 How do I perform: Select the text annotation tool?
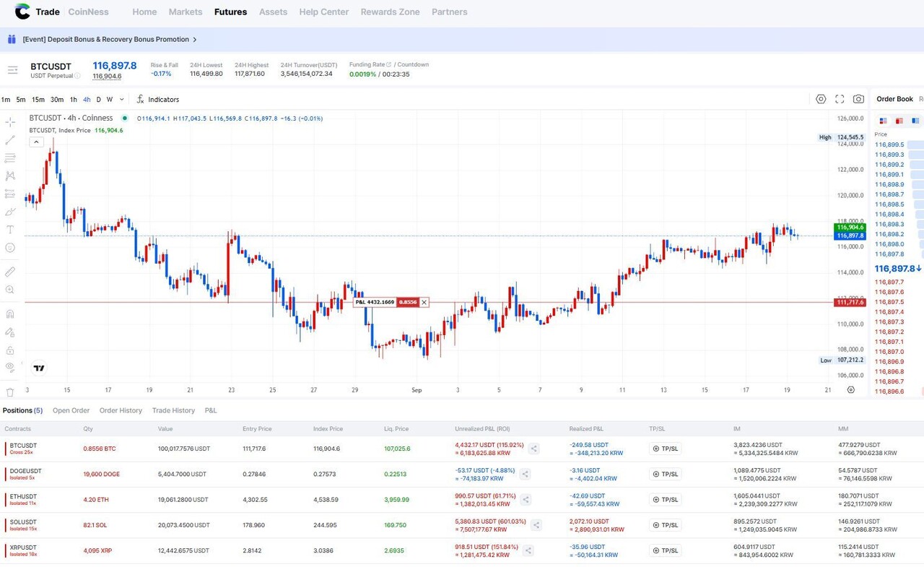(x=10, y=230)
